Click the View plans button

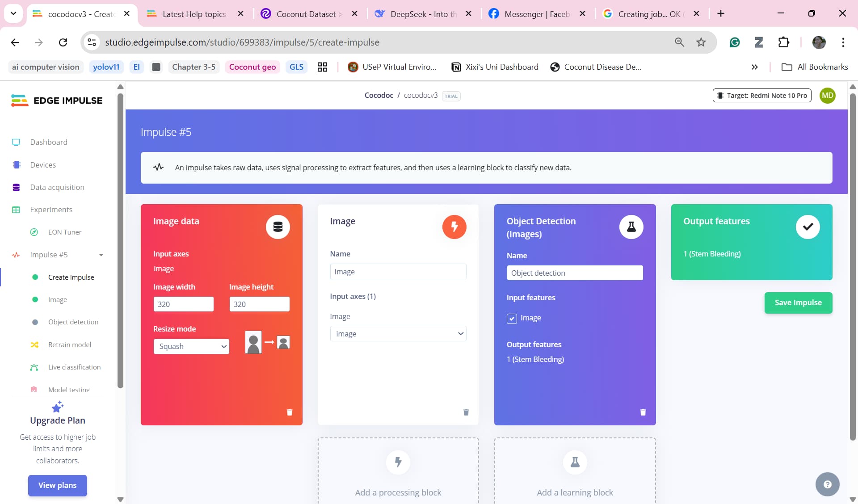(57, 485)
